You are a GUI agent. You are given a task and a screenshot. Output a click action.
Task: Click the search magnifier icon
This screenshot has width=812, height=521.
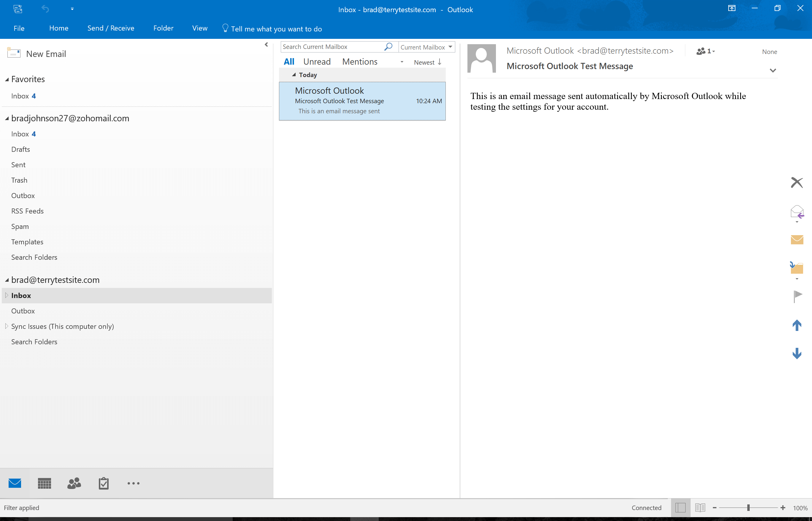[x=388, y=47]
